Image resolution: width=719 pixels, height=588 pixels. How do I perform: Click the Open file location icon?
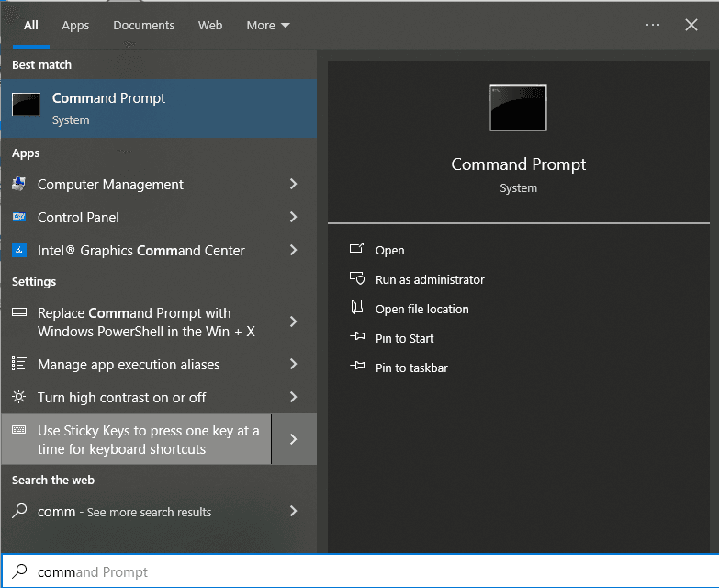pos(357,309)
